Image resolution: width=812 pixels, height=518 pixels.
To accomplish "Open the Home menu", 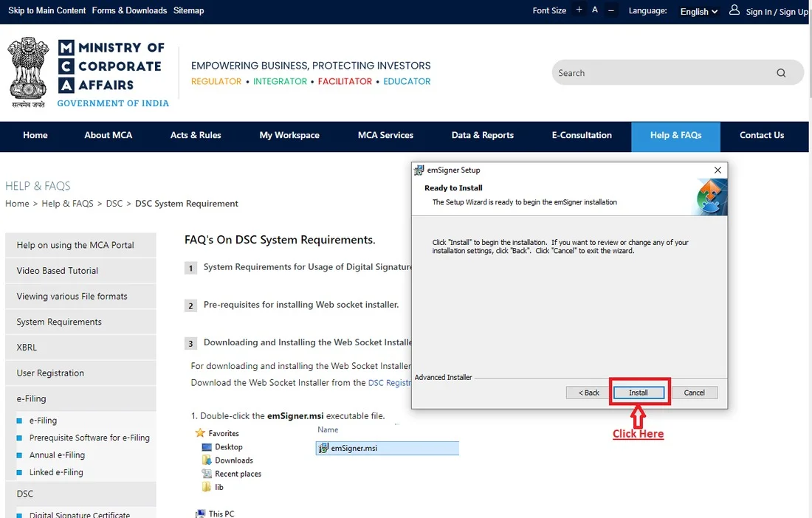I will point(35,135).
